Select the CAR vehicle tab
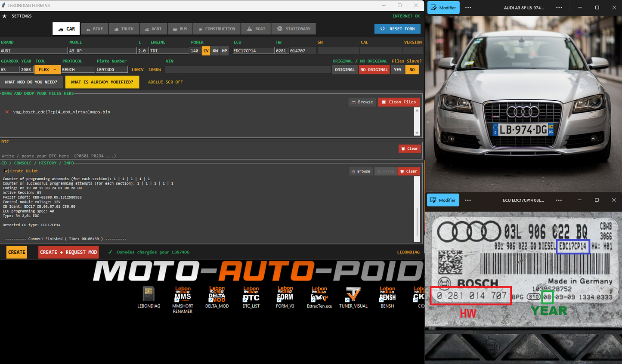The width and height of the screenshot is (622, 364). [x=66, y=29]
